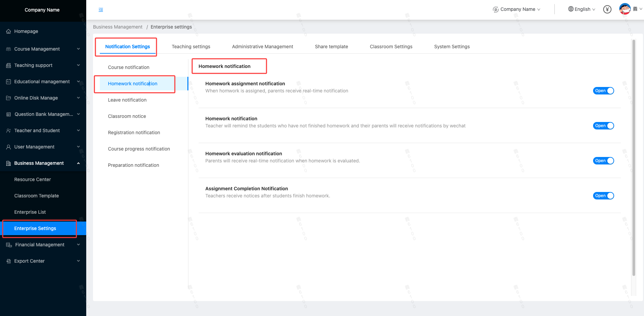The image size is (644, 316).
Task: Click the Export Center icon
Action: tap(8, 261)
